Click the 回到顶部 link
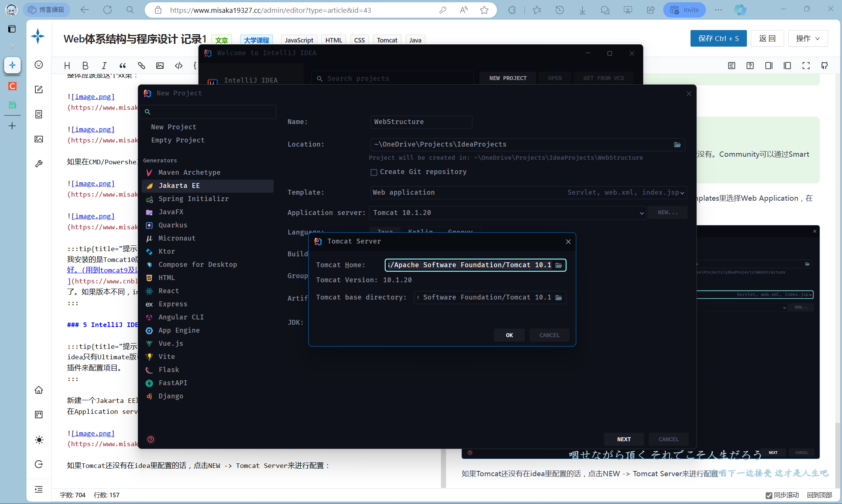 (x=819, y=495)
